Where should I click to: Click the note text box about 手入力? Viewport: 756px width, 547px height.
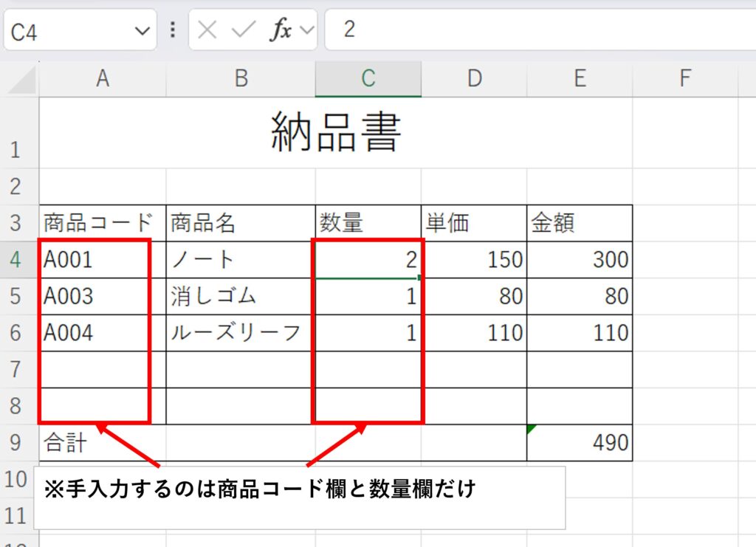point(300,498)
